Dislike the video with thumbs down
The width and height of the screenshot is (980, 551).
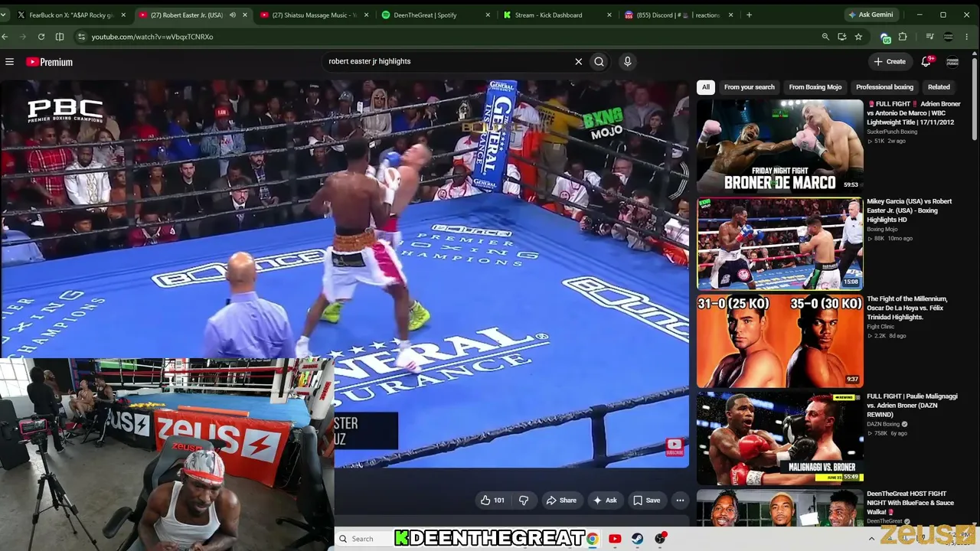tap(524, 500)
